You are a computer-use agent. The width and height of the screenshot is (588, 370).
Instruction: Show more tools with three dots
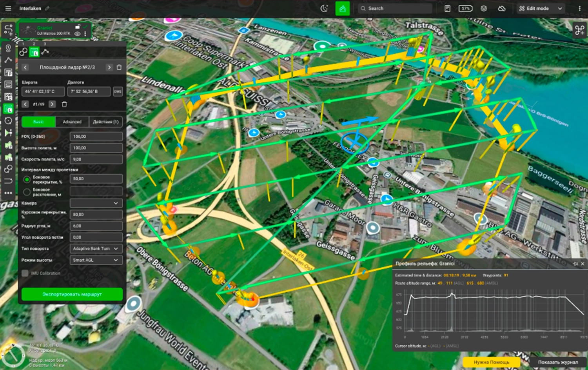pos(8,193)
